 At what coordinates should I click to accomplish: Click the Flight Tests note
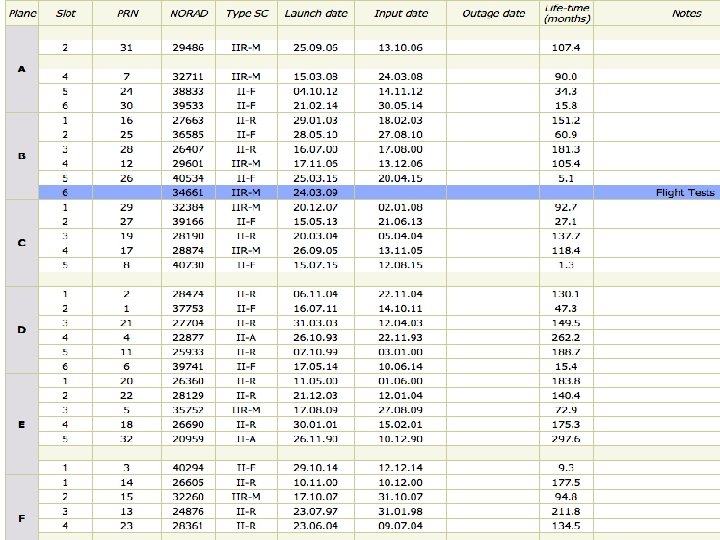[x=685, y=192]
